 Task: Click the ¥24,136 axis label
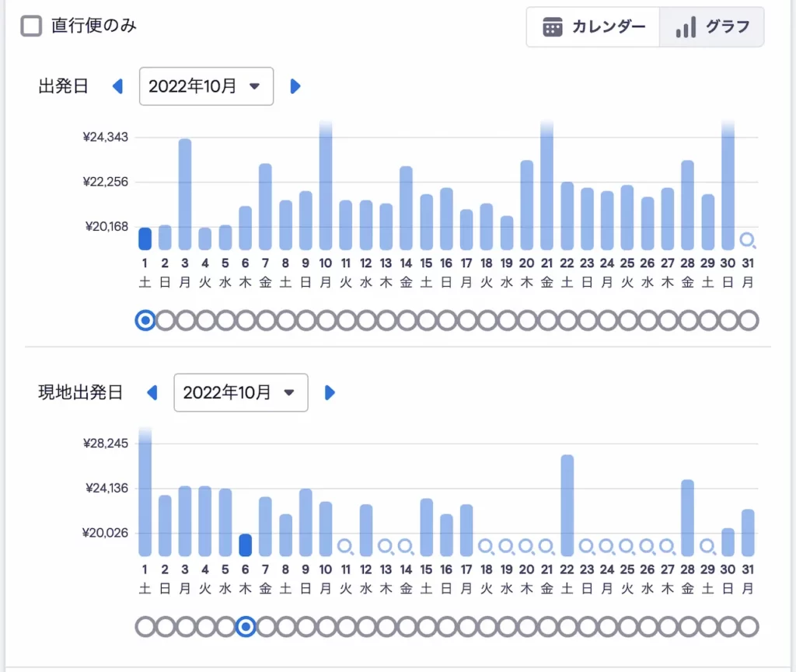[x=106, y=488]
